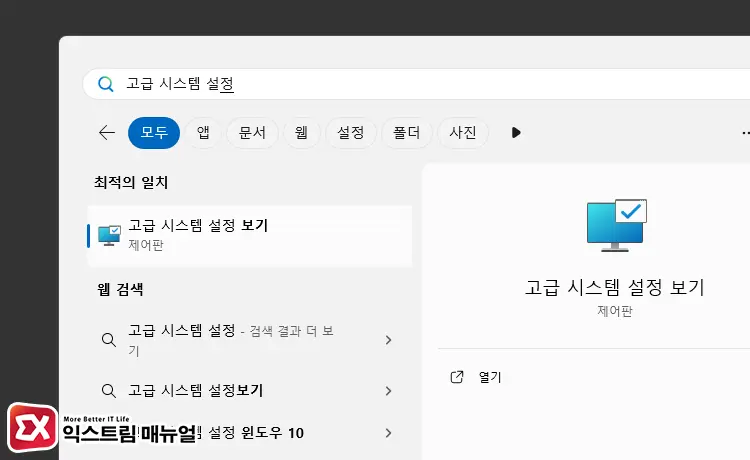Click the back arrow in search panel

[x=107, y=132]
